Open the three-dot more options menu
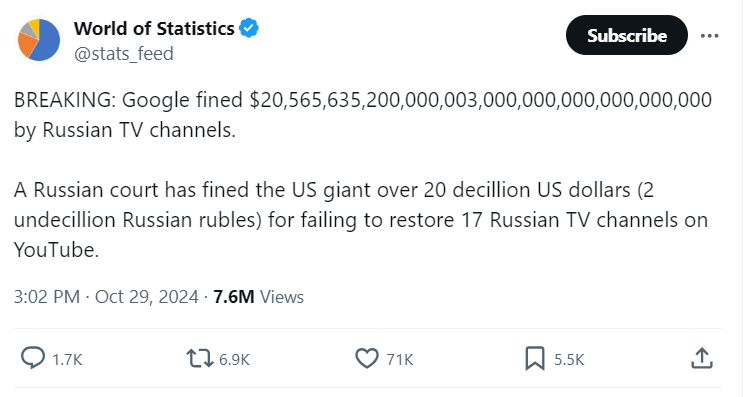The image size is (750, 397). click(x=709, y=36)
